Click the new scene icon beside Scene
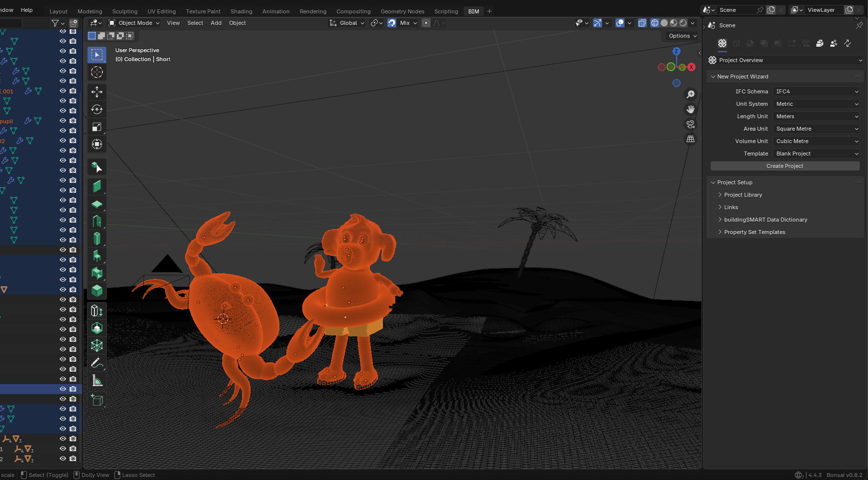Image resolution: width=868 pixels, height=480 pixels. (771, 10)
